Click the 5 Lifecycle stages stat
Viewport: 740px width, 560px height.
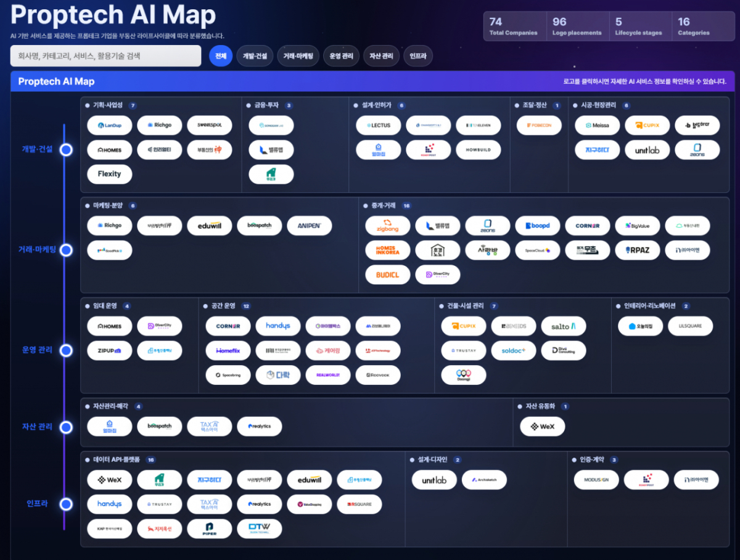[x=641, y=27]
